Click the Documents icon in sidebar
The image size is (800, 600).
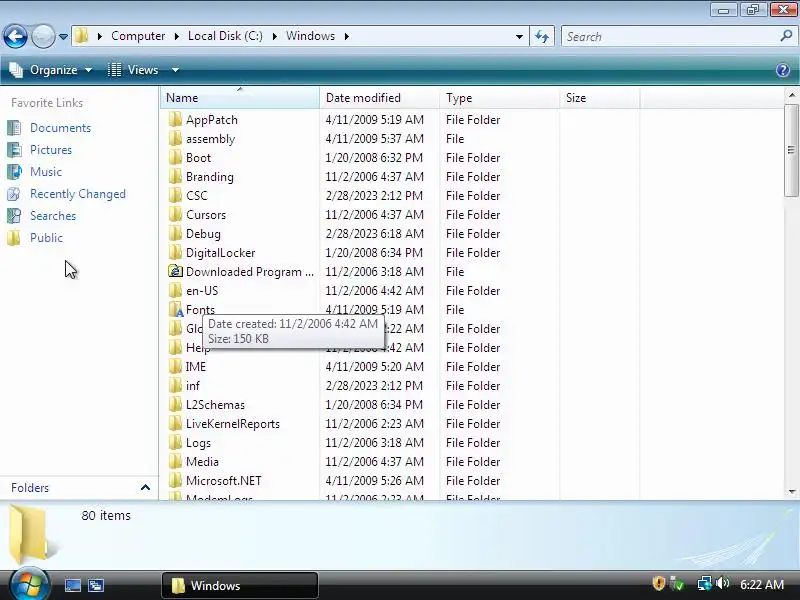14,128
